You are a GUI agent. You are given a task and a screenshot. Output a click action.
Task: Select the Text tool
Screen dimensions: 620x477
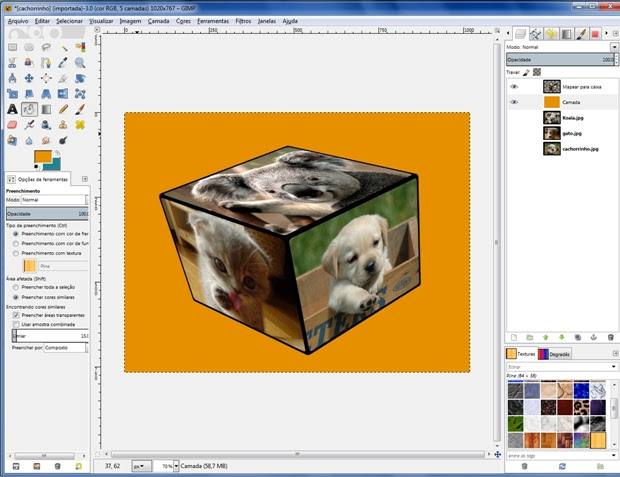click(x=12, y=109)
